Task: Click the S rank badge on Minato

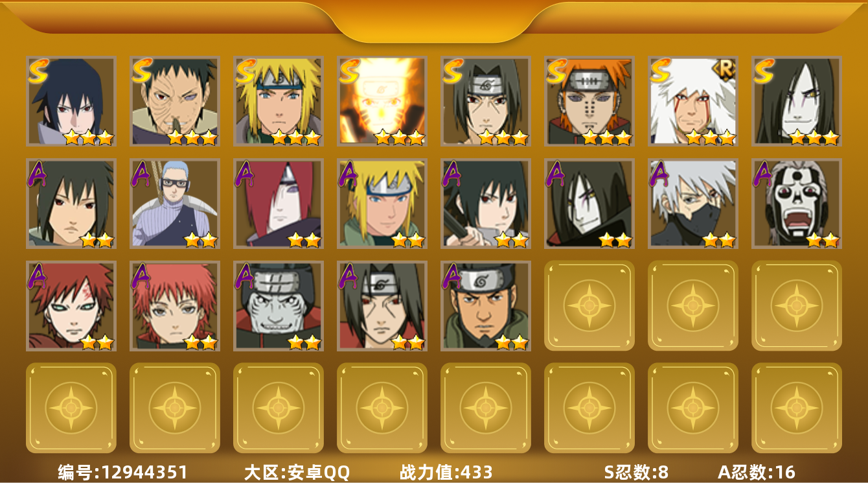Action: [246, 71]
